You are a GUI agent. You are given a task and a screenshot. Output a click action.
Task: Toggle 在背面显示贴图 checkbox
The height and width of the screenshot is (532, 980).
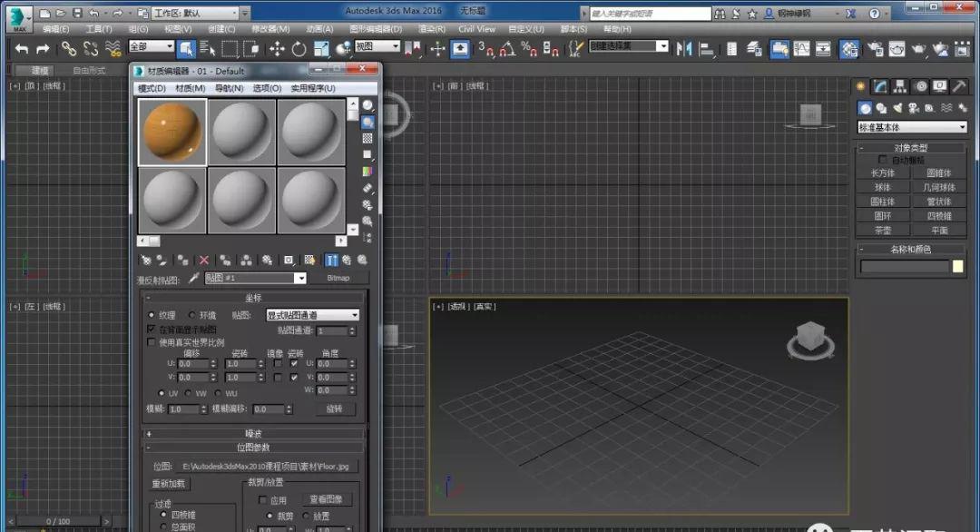pos(152,329)
